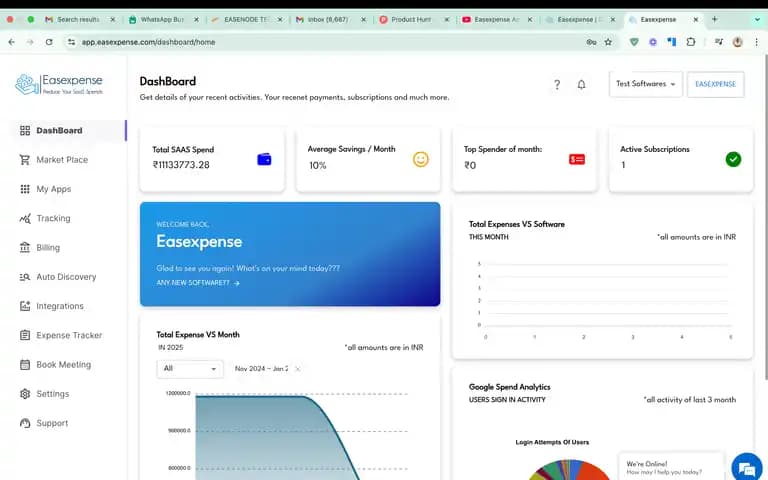Click the password key icon in the address bar
The image size is (768, 480).
(x=591, y=42)
